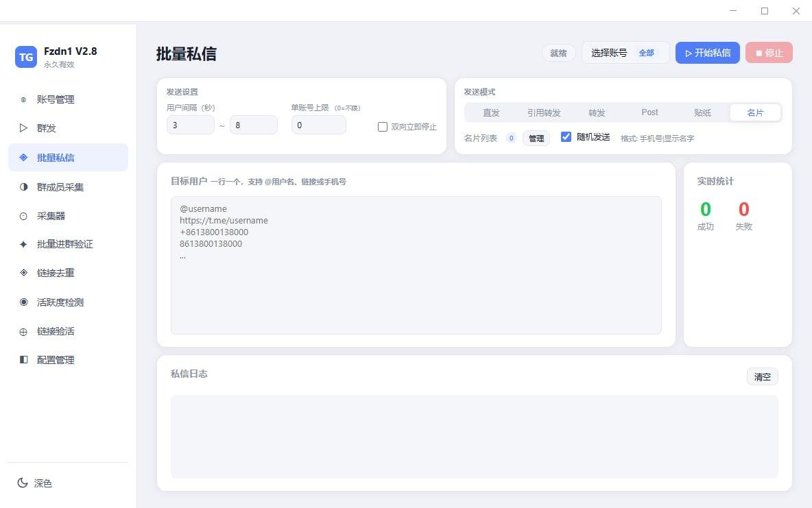This screenshot has width=812, height=508.
Task: Open 配置管理 from the sidebar
Action: [x=55, y=359]
